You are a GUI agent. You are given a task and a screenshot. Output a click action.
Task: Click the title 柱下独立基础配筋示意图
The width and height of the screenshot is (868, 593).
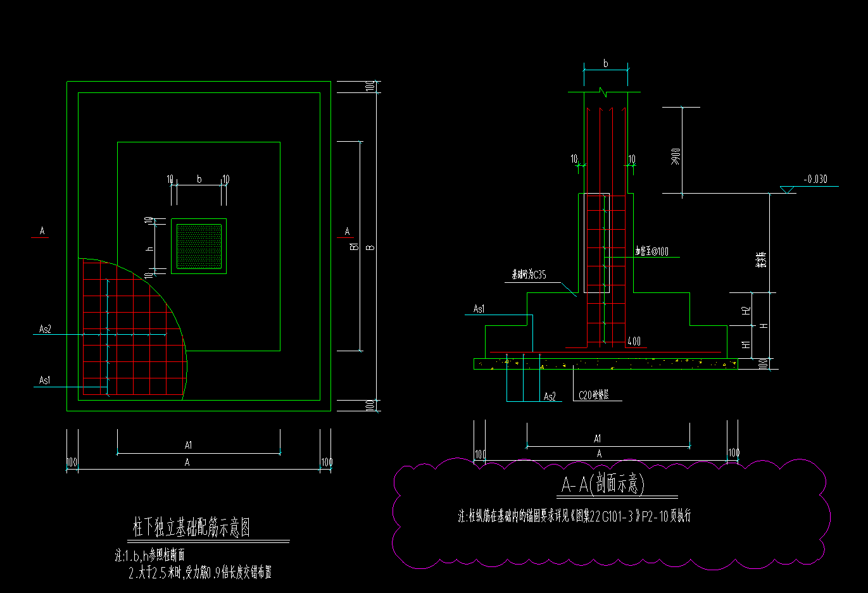pos(192,527)
